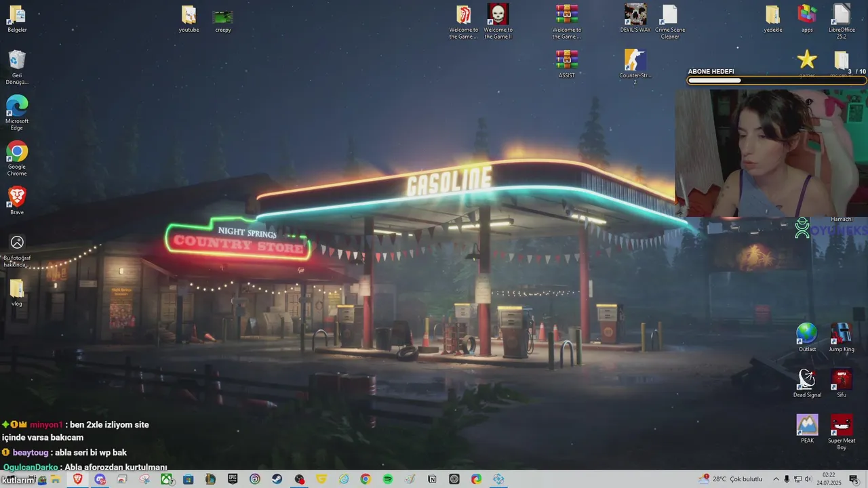Open the Belgeler desktop folder
Image resolution: width=868 pixels, height=488 pixels.
17,19
